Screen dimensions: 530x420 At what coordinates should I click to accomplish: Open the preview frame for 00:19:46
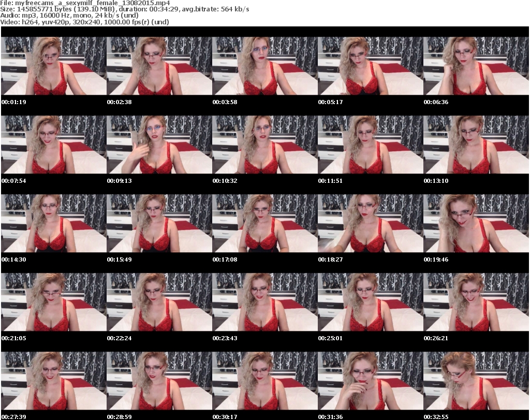pyautogui.click(x=476, y=224)
